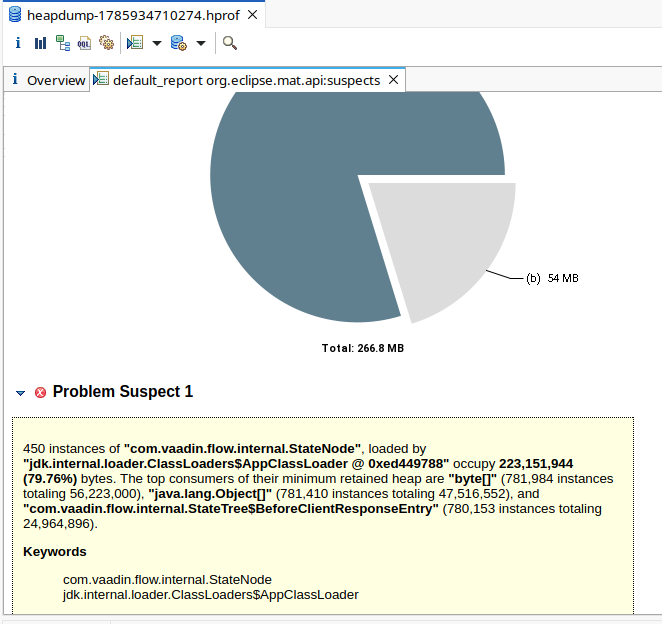Screen dimensions: 662x624
Task: Click the report icon on default_report tab
Action: (101, 79)
